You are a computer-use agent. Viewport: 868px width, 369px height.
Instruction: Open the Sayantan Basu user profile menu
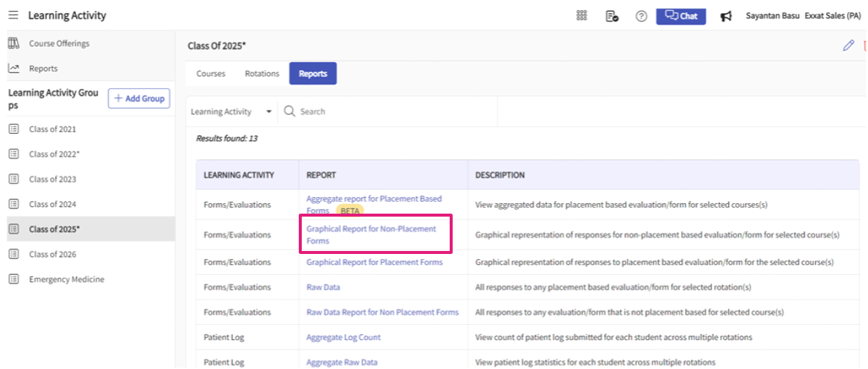point(772,16)
